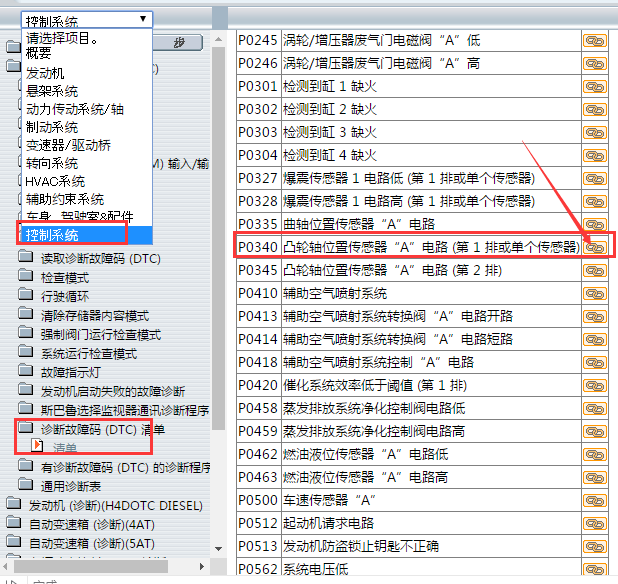Open link icon for P0463 row
The height and width of the screenshot is (584, 618).
click(595, 478)
